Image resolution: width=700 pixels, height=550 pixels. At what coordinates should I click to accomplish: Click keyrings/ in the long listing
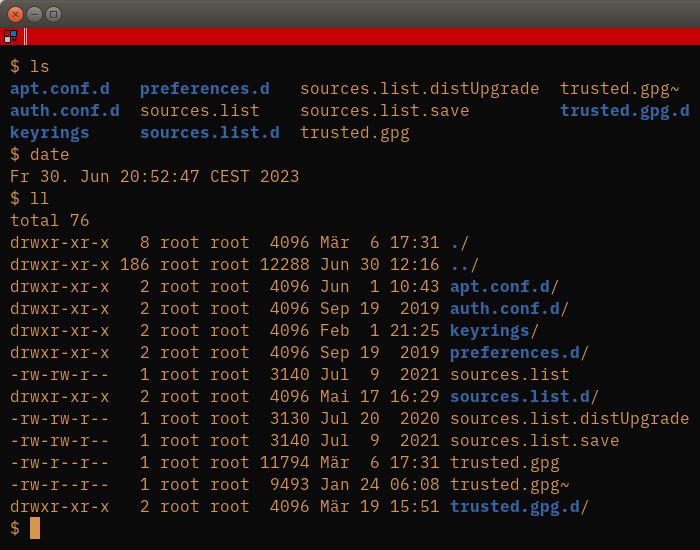(x=494, y=330)
